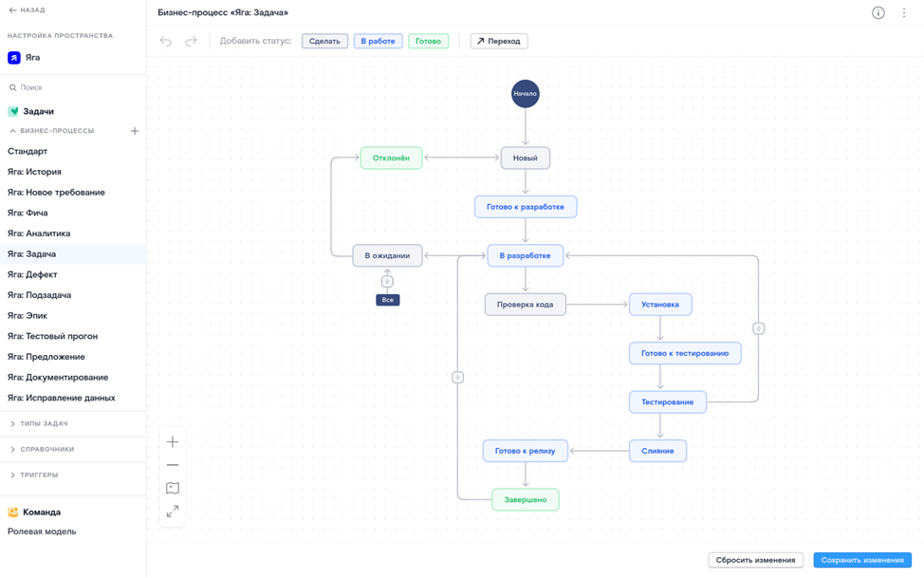The image size is (924, 578).
Task: Select Яга: Дефект business process
Action: coord(32,274)
